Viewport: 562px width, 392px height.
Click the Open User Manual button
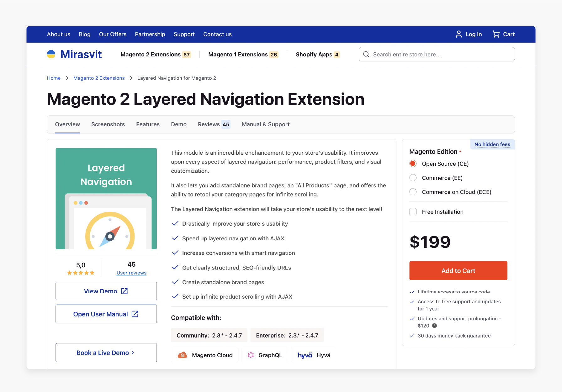106,314
